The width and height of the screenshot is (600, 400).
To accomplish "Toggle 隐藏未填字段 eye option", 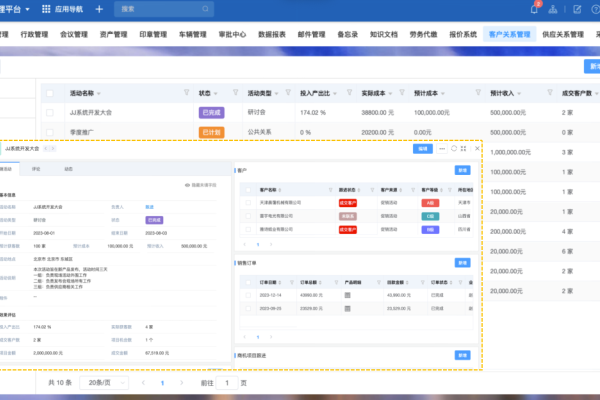I will (201, 185).
